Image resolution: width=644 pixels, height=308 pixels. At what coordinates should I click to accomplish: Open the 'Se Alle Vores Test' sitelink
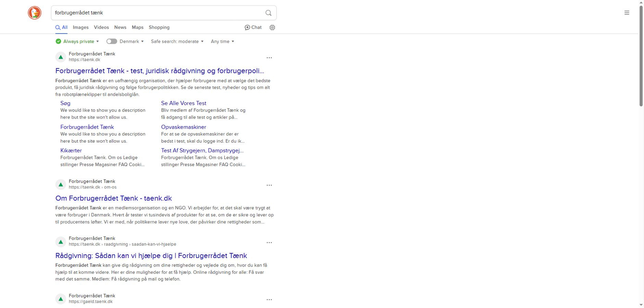coord(184,103)
